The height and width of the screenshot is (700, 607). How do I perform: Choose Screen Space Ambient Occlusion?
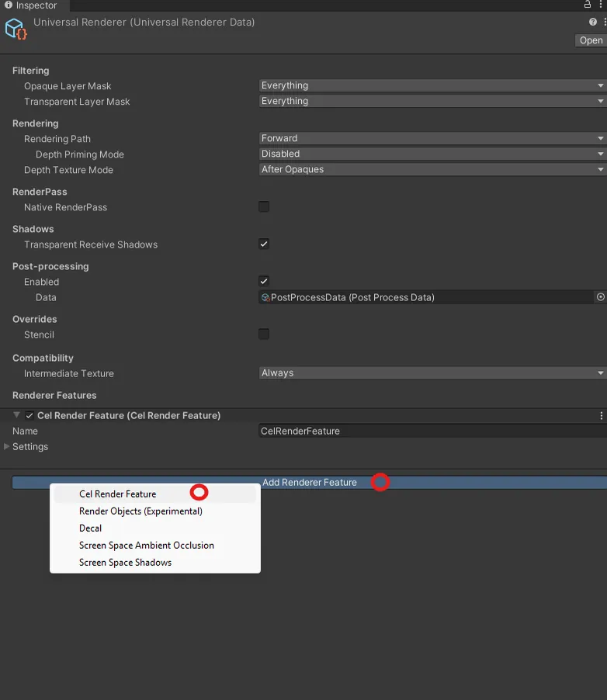pyautogui.click(x=154, y=545)
